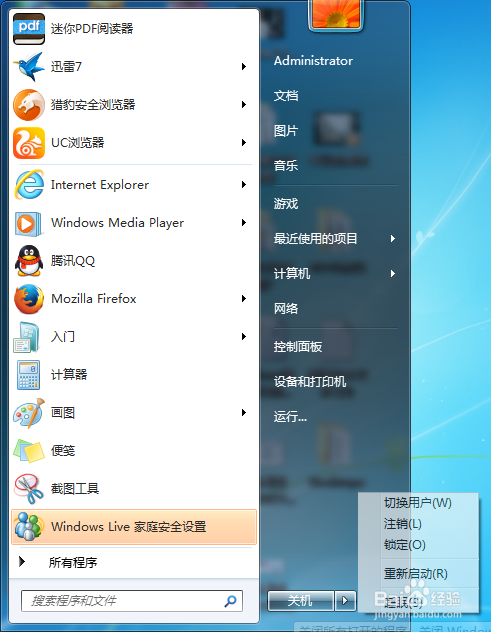
Task: Expand the 最近使用的项目 submenu arrow
Action: pos(393,239)
